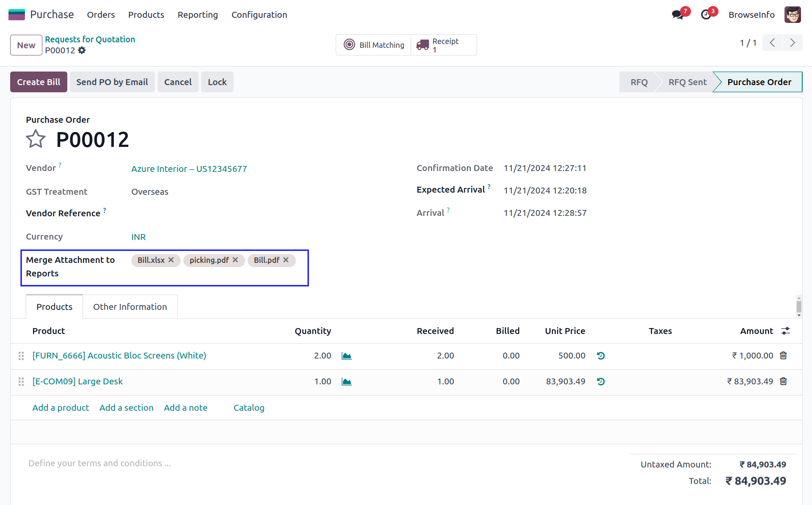The image size is (812, 505).
Task: Open the Reporting menu
Action: click(198, 15)
